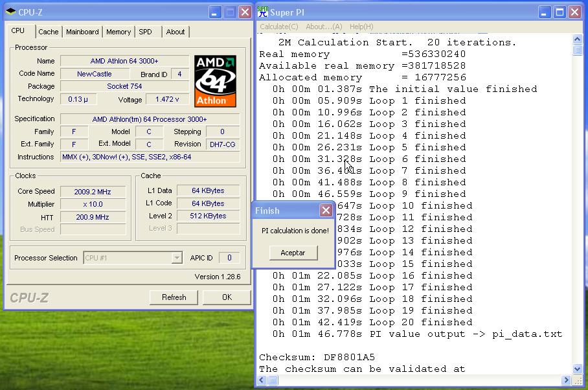Minimize the Super PI window

pos(545,12)
